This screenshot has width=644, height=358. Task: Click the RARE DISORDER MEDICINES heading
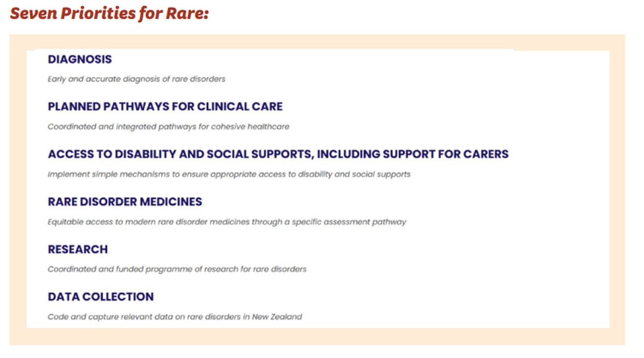(125, 202)
